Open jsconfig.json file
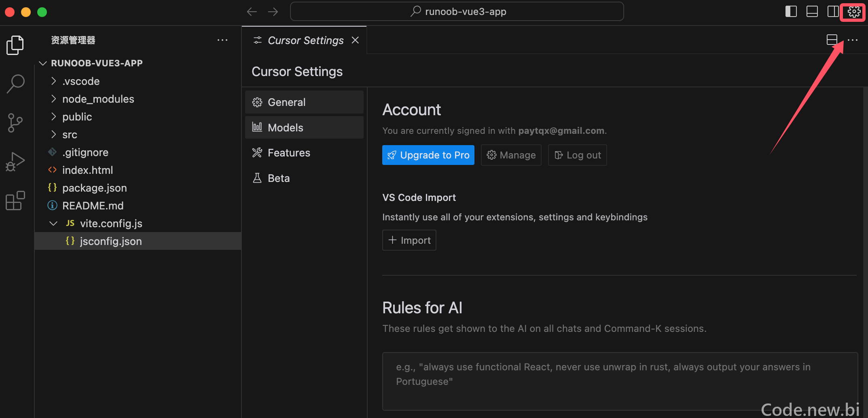 [138, 241]
